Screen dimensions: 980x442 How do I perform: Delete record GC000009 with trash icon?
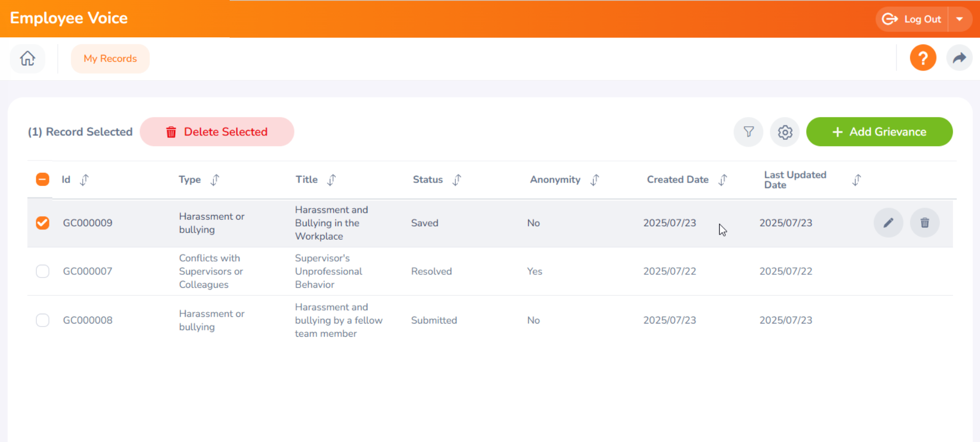click(x=924, y=223)
